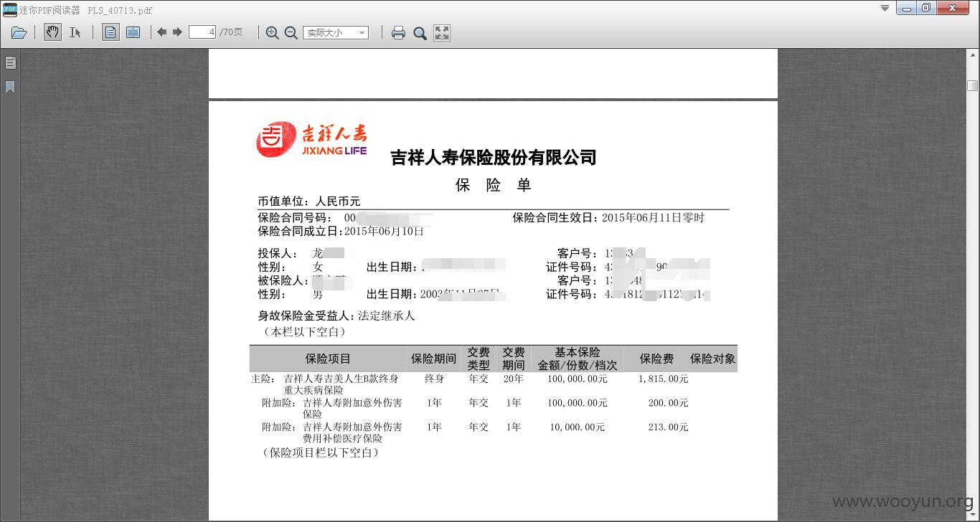Click the 吉祥人寿 logo in the document
Image resolution: width=980 pixels, height=522 pixels.
(311, 139)
